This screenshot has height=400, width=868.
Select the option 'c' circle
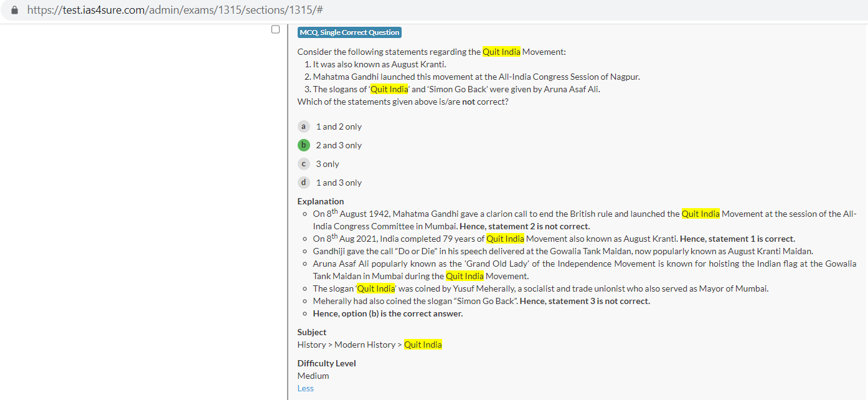tap(303, 164)
